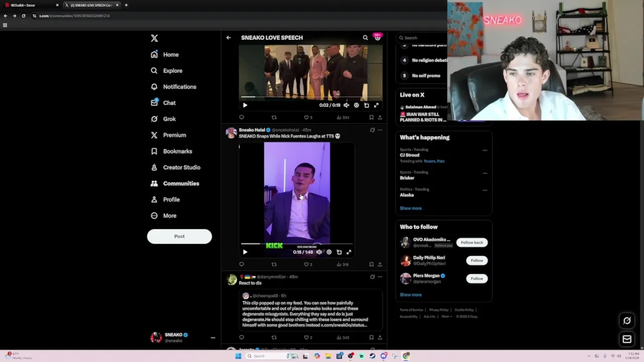Click the right-column Search field
644x362 pixels.
click(x=422, y=38)
